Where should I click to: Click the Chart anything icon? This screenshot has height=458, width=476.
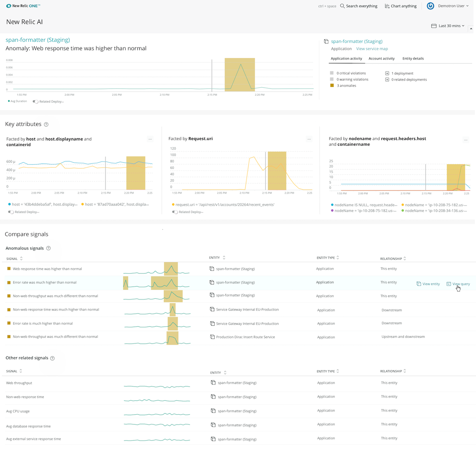click(x=387, y=6)
